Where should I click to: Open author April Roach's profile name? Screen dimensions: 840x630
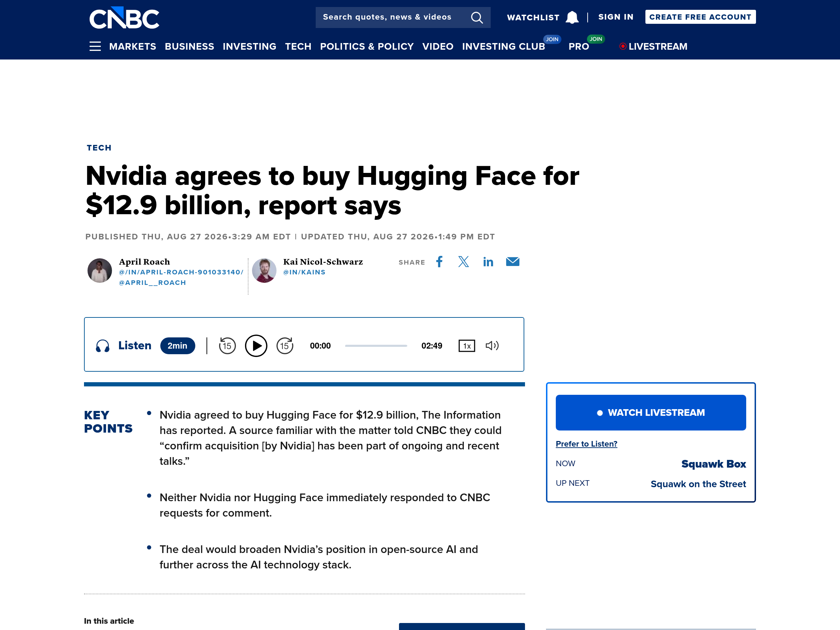144,262
